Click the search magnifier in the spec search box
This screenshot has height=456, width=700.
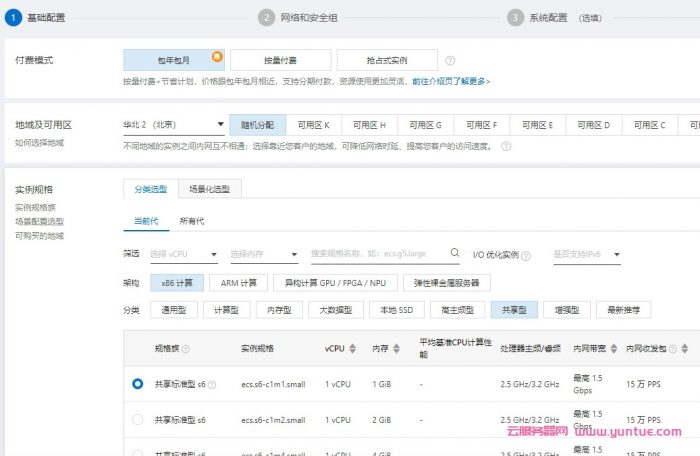pos(454,254)
